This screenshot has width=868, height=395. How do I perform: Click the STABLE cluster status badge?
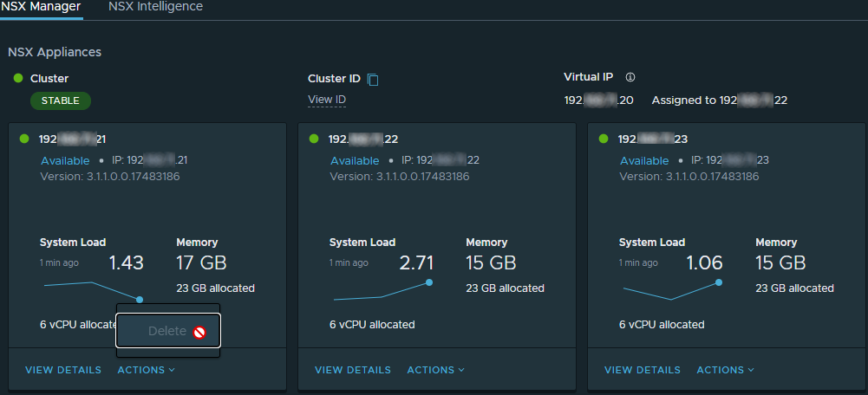click(x=61, y=100)
